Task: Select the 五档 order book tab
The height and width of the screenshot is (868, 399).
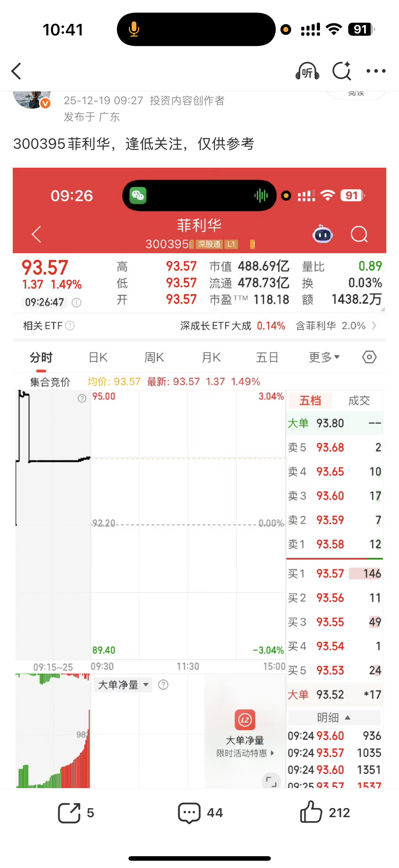Action: (310, 401)
